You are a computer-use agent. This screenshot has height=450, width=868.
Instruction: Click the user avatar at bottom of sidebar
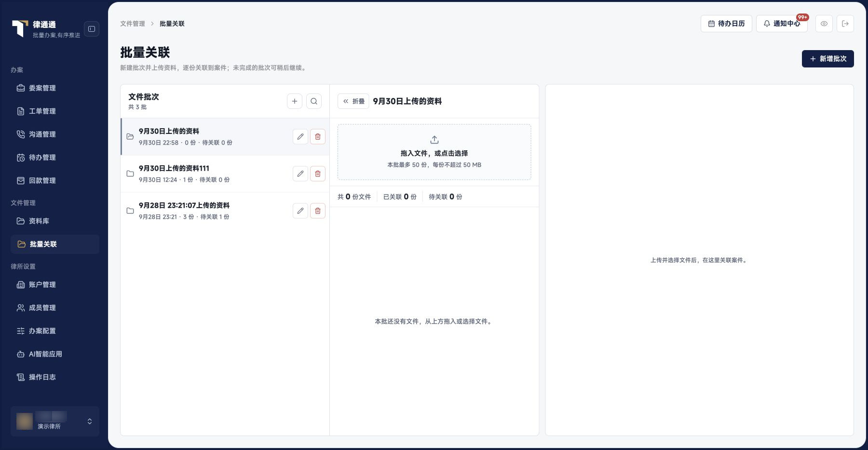click(25, 421)
